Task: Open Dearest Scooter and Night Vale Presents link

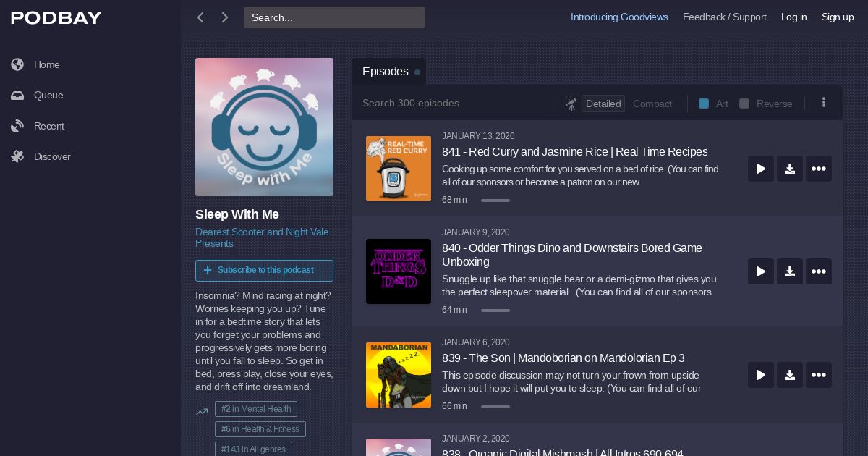Action: (x=262, y=237)
